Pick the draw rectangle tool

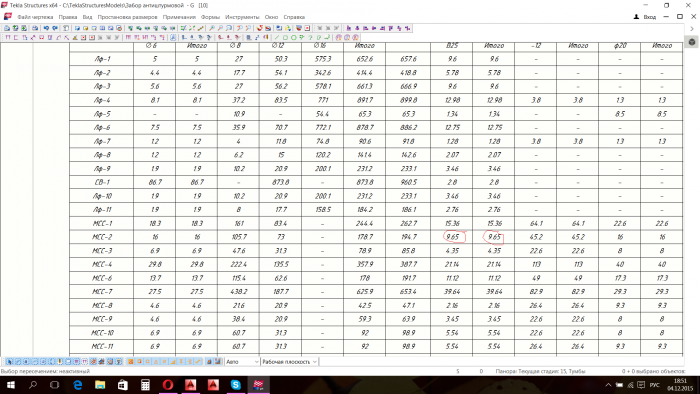[x=285, y=37]
